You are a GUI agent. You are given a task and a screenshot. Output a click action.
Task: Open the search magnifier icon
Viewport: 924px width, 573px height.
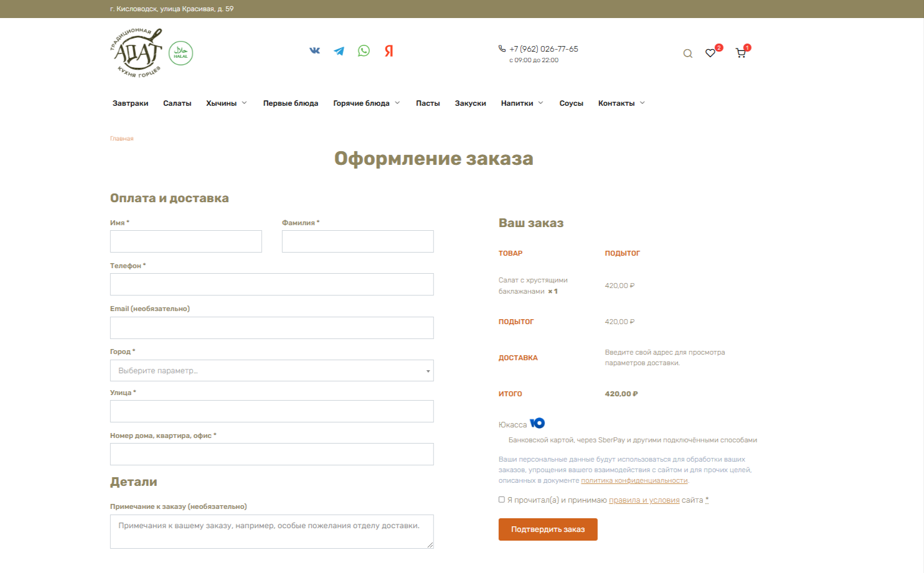687,54
